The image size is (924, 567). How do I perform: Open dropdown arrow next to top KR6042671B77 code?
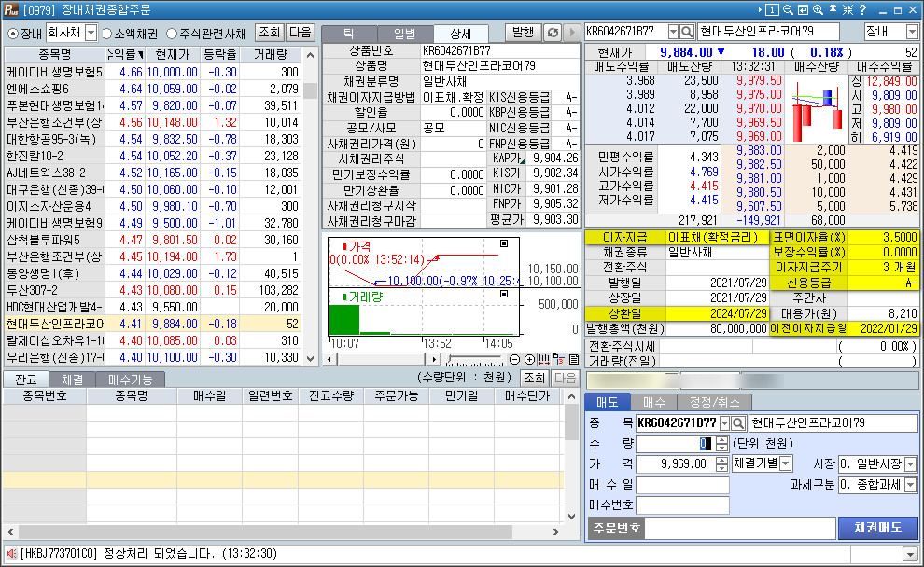click(673, 31)
